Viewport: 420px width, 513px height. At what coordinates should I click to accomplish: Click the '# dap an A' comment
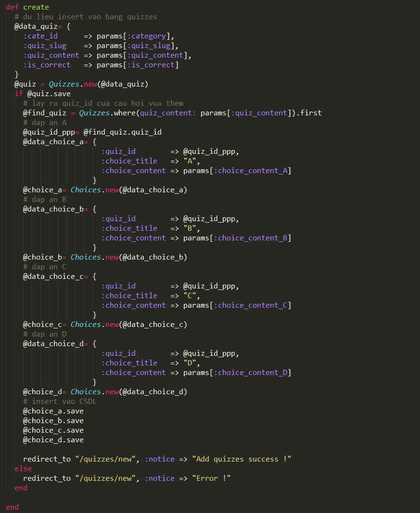[45, 123]
